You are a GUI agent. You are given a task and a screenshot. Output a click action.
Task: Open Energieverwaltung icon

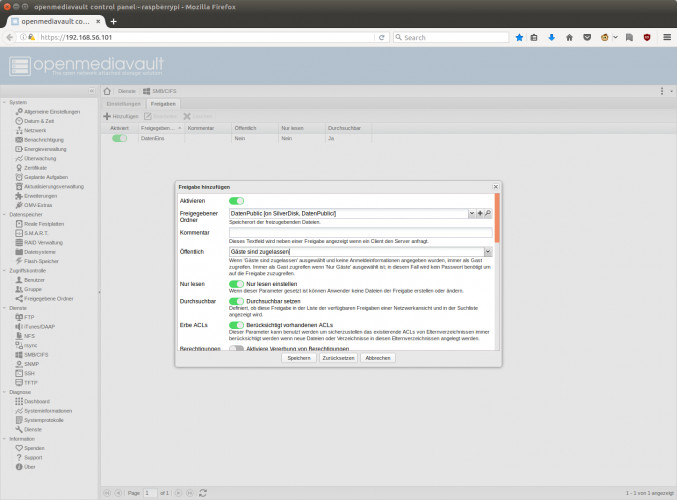coord(19,149)
